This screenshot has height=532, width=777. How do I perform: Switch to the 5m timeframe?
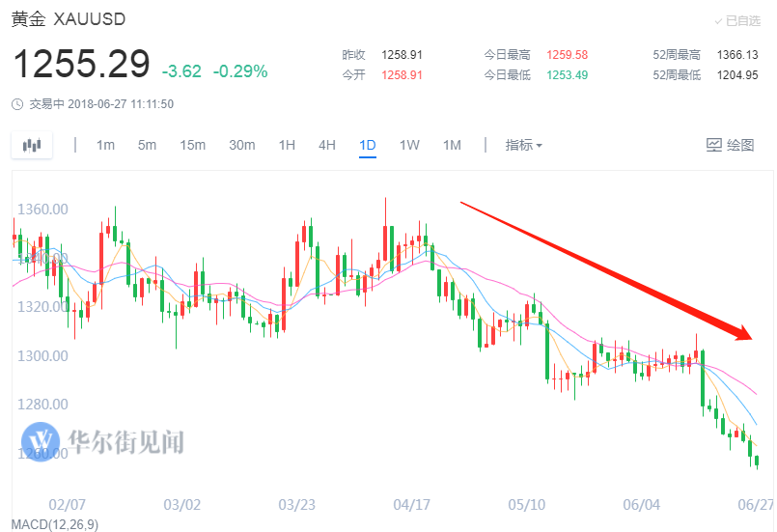point(147,145)
